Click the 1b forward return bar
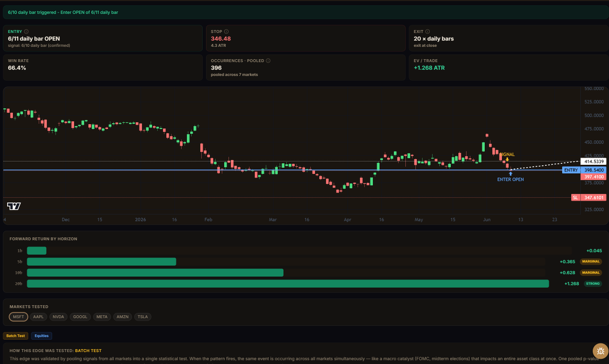The width and height of the screenshot is (609, 364). tap(37, 250)
